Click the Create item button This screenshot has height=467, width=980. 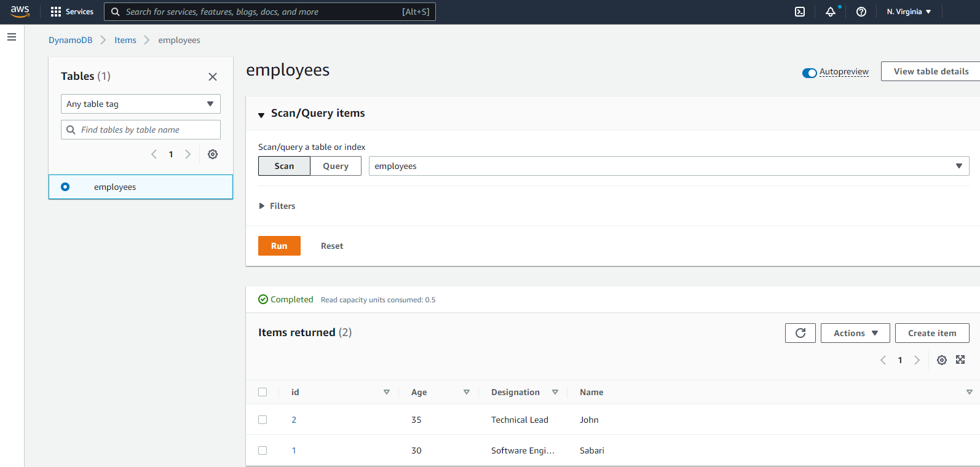932,333
